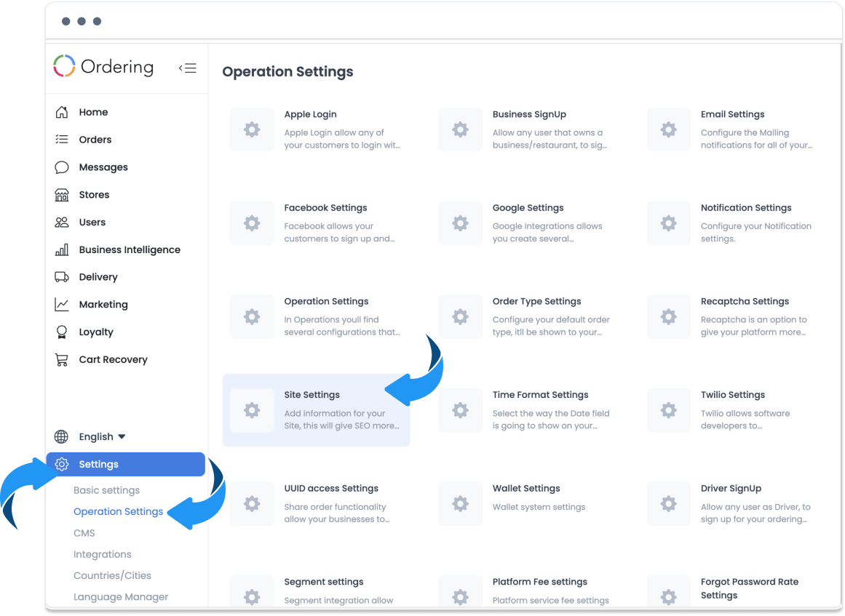Viewport: 845px width, 616px height.
Task: Click the Loyalty award icon
Action: coord(61,332)
